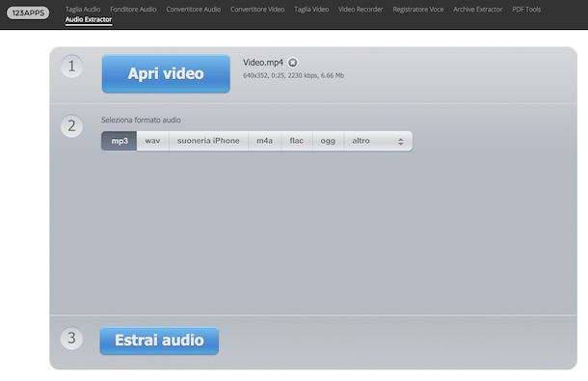The height and width of the screenshot is (381, 588).
Task: Select ogg audio format
Action: tap(328, 141)
